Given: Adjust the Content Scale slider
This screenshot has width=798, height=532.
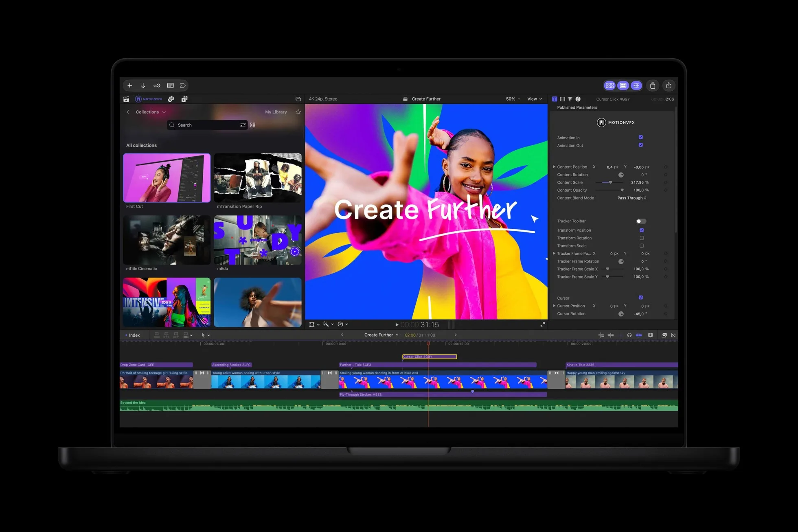Looking at the screenshot, I should tap(609, 182).
